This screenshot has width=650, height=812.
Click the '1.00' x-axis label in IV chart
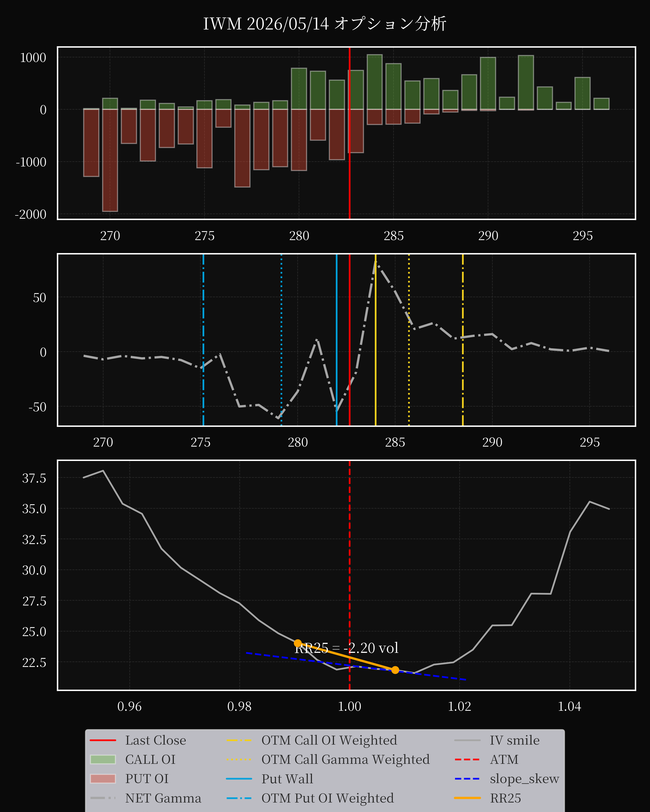point(349,706)
